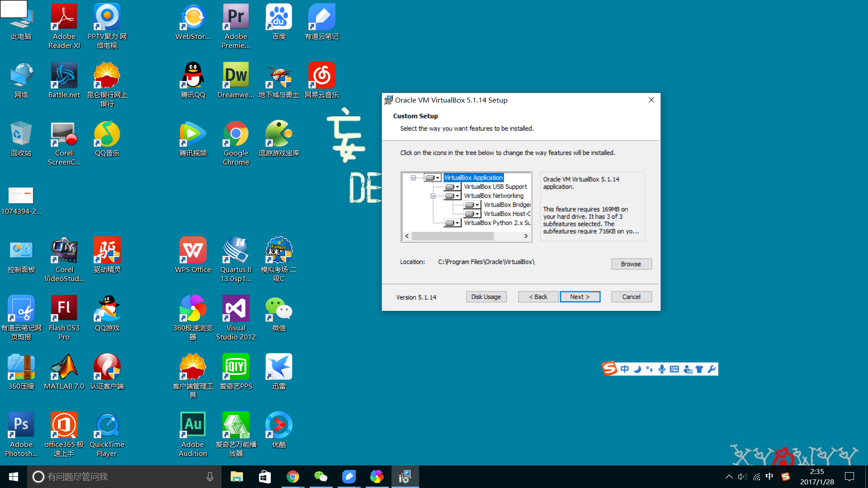Viewport: 868px width, 488px height.
Task: Toggle Sogou IME Chinese/English mode (中)
Action: tap(625, 369)
